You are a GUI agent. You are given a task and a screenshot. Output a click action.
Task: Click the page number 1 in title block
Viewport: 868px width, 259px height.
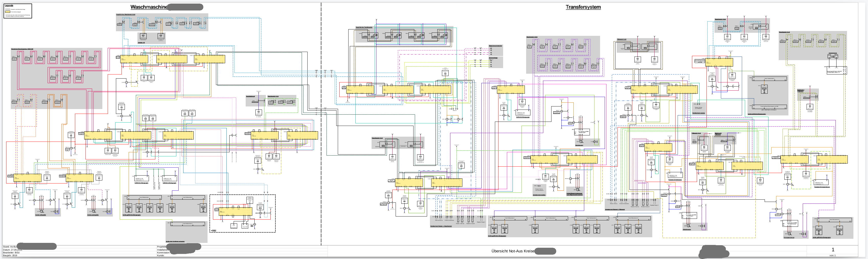click(833, 250)
